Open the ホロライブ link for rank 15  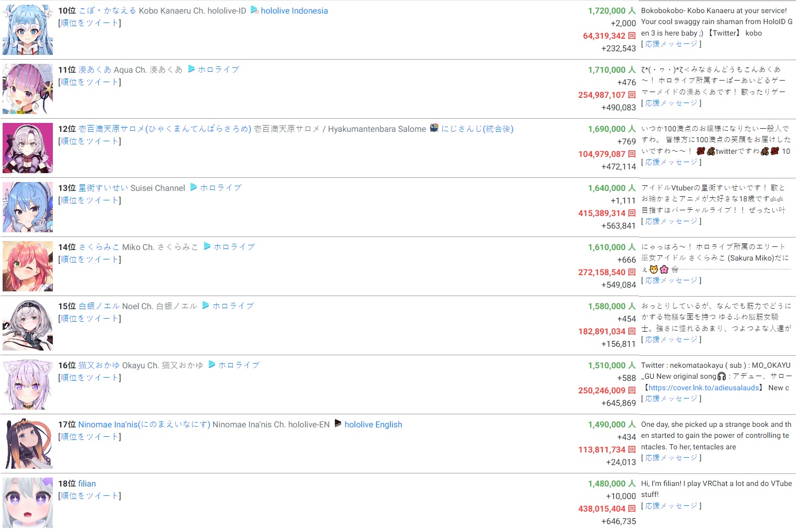[x=233, y=306]
